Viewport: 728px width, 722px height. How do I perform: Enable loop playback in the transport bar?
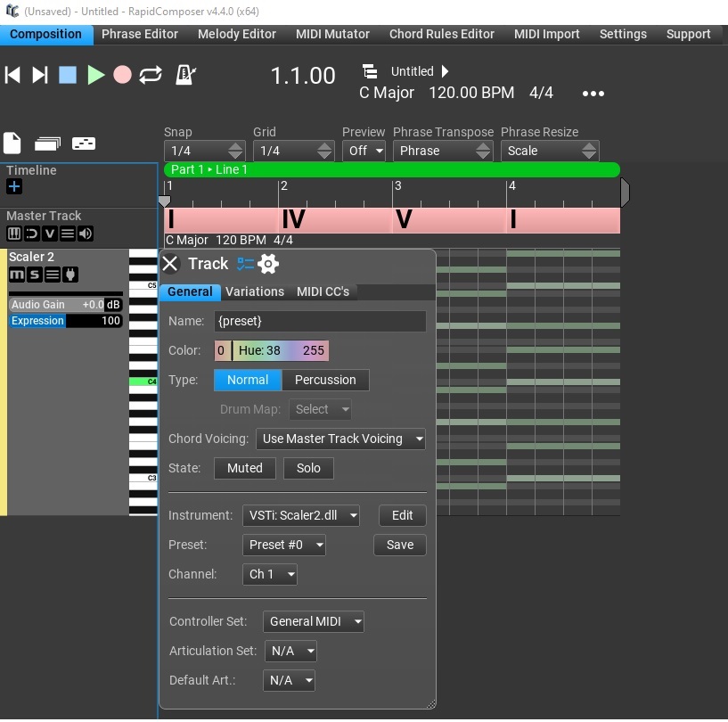pyautogui.click(x=151, y=75)
